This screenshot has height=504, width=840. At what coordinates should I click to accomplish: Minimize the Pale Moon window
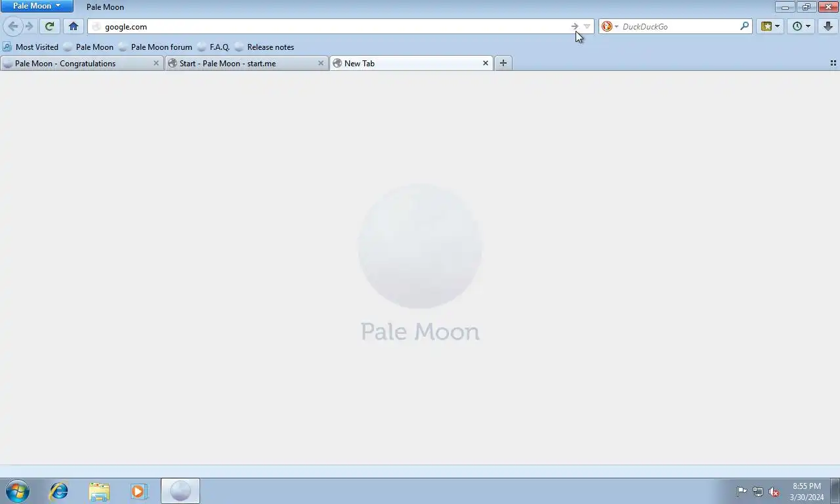(785, 7)
